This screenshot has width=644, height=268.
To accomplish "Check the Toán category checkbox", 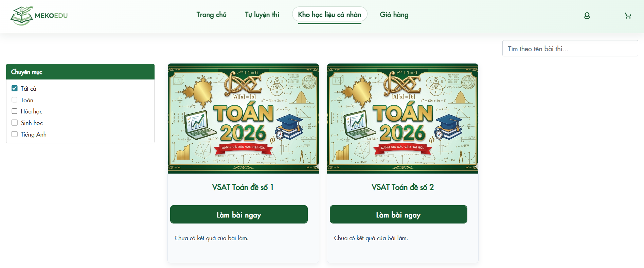I will pos(15,100).
